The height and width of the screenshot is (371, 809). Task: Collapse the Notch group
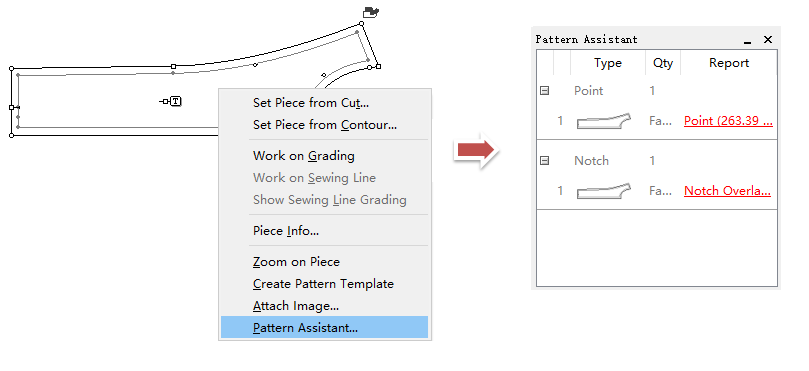point(544,161)
